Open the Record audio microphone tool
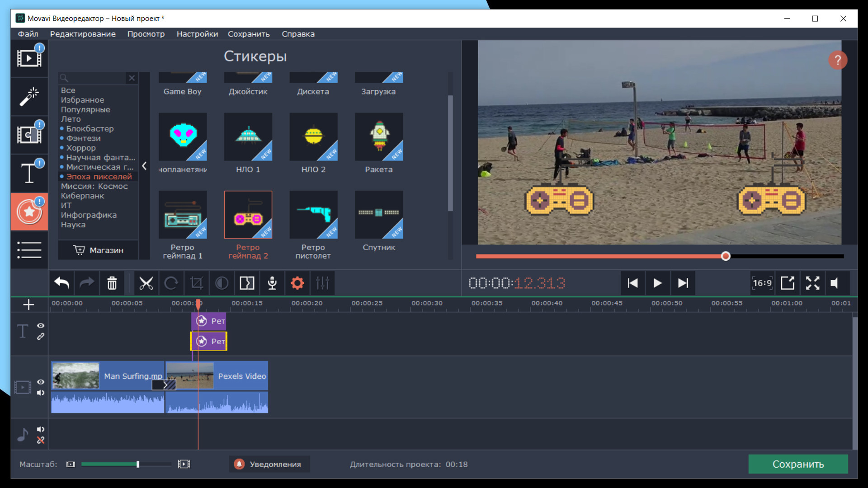868x488 pixels. 272,283
